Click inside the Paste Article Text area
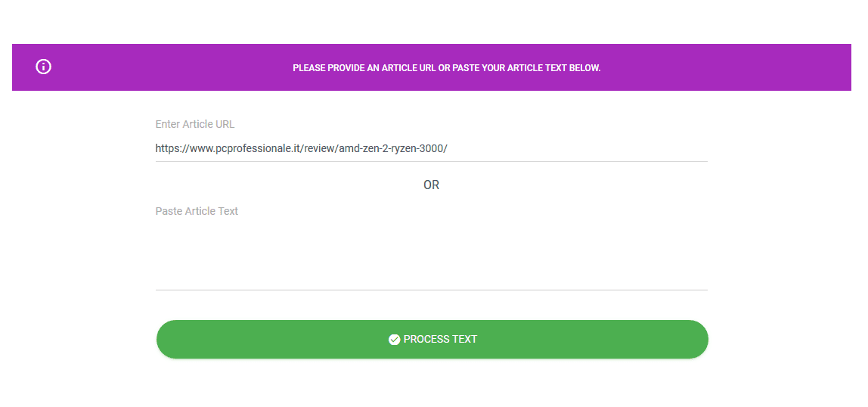 pyautogui.click(x=431, y=253)
